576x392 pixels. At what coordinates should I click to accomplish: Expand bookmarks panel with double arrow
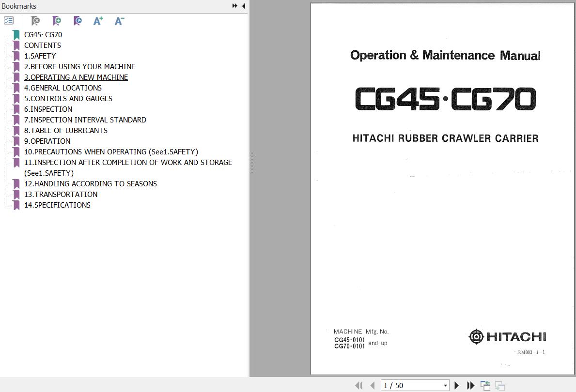(235, 6)
